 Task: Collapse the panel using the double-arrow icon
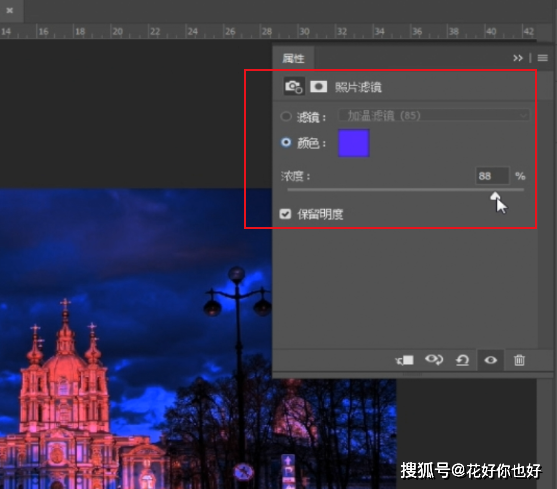coord(518,58)
